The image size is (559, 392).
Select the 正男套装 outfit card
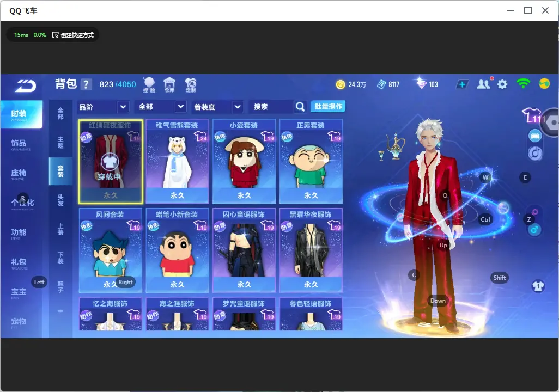(311, 162)
